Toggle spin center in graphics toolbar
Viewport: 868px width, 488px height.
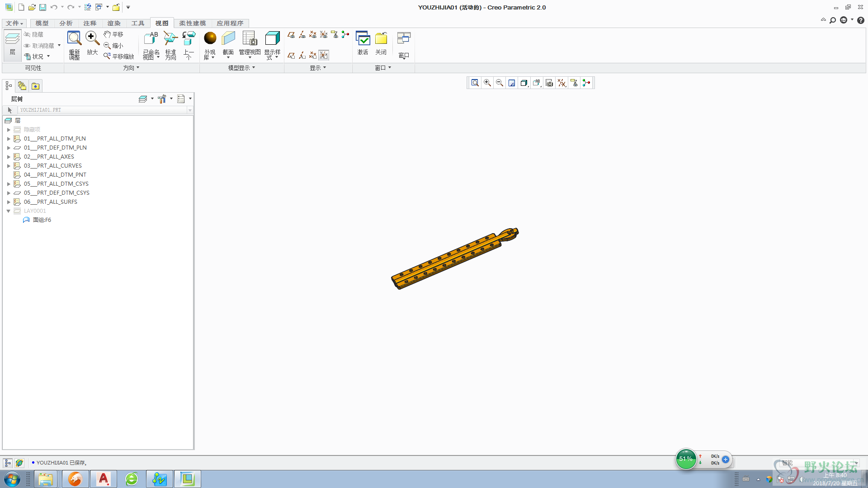(586, 83)
